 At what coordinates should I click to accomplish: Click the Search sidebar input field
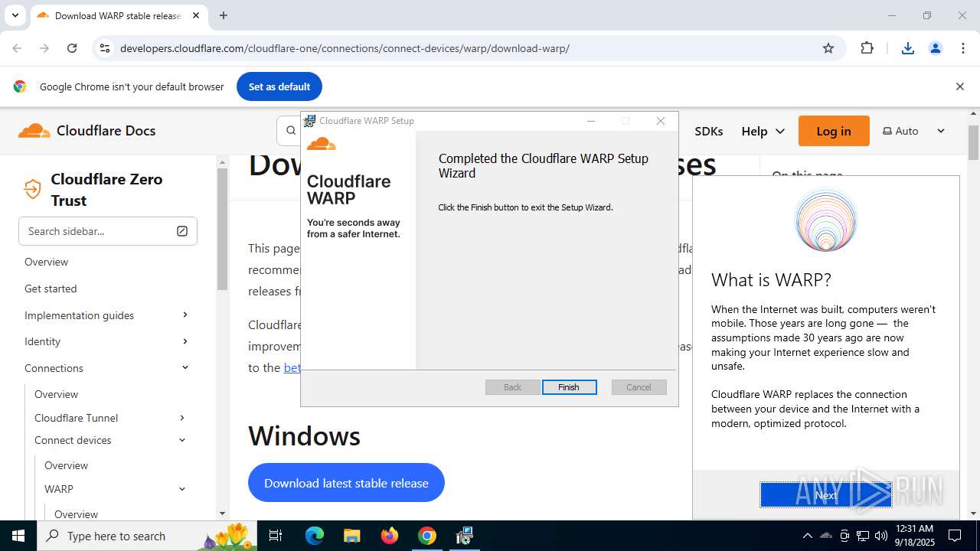pyautogui.click(x=108, y=231)
